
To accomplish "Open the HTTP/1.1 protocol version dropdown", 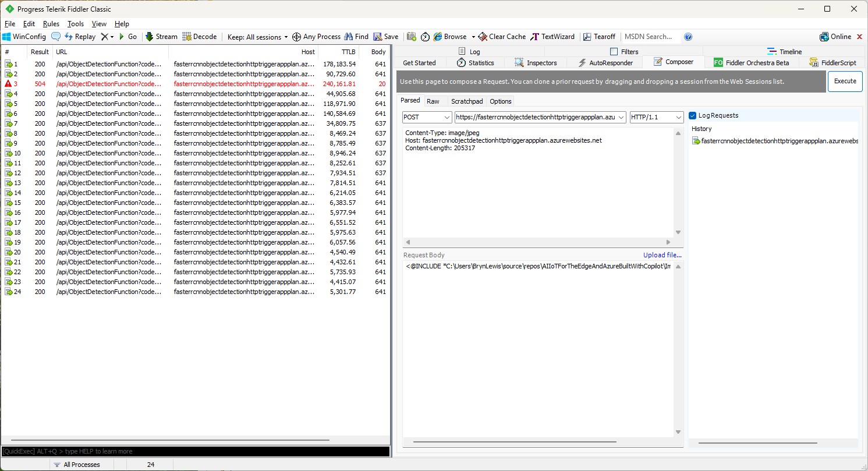I will pos(656,117).
